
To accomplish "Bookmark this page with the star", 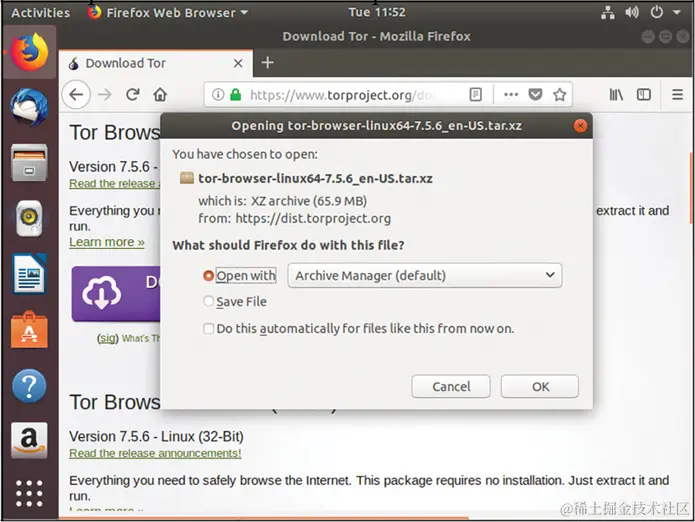I will (559, 94).
